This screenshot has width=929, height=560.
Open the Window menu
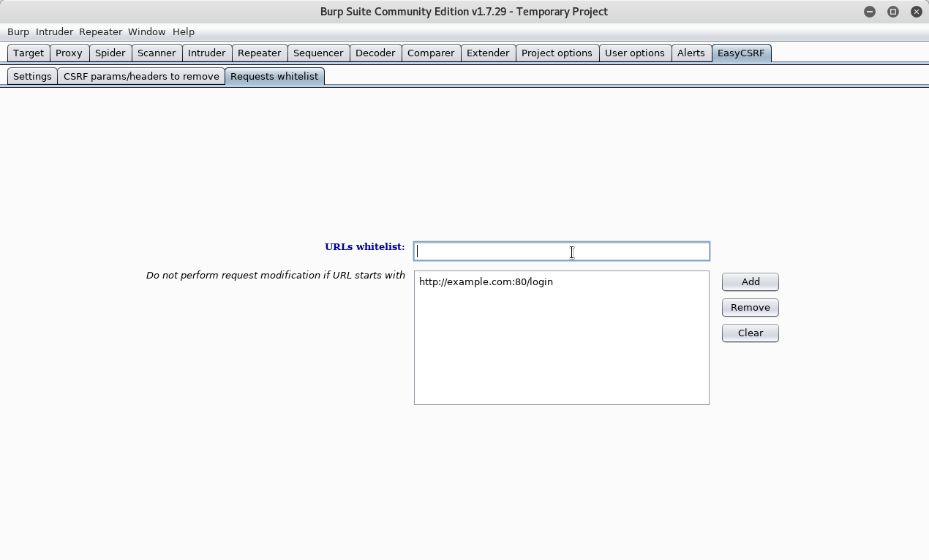(x=147, y=32)
